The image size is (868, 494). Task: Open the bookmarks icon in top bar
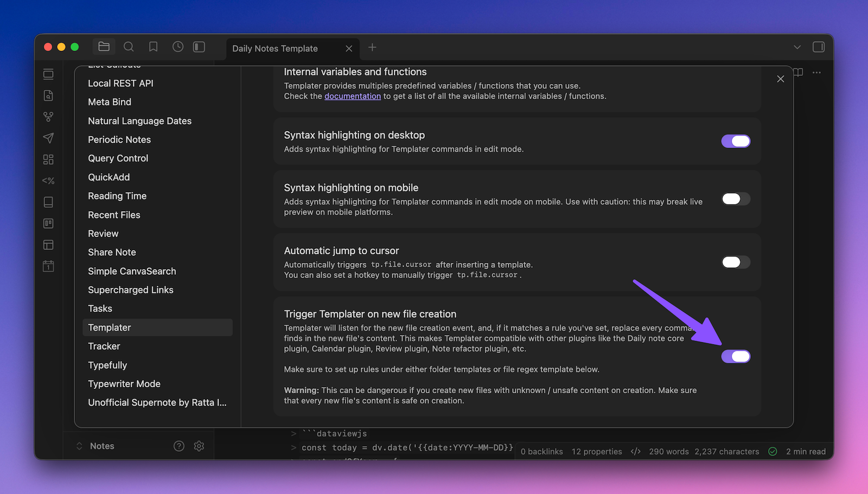[x=154, y=47]
